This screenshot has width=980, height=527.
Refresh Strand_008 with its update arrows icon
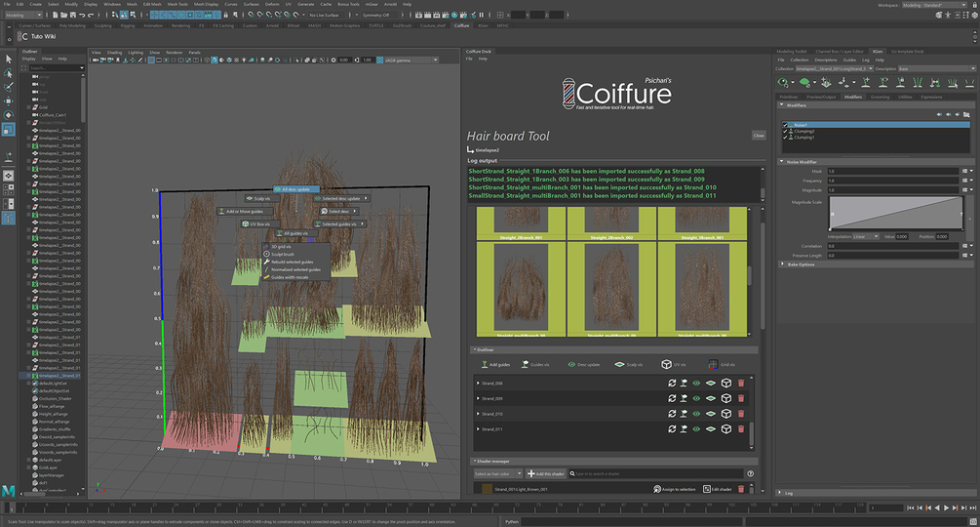click(672, 383)
